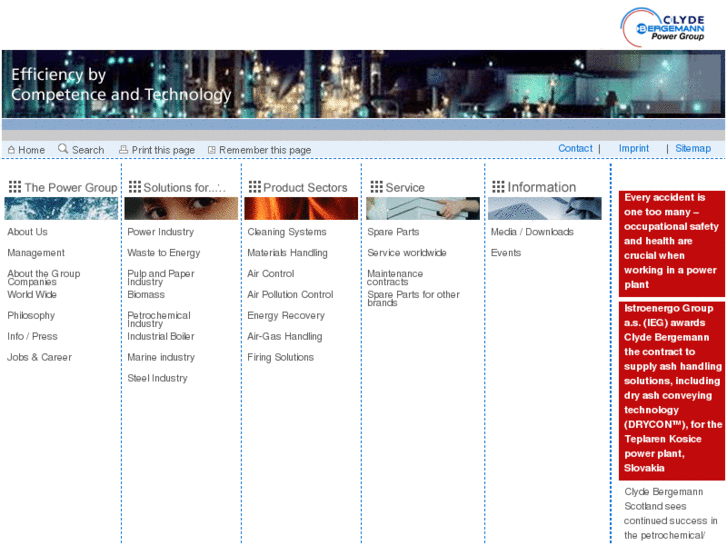
Task: Open the Philosophy page
Action: click(x=31, y=316)
